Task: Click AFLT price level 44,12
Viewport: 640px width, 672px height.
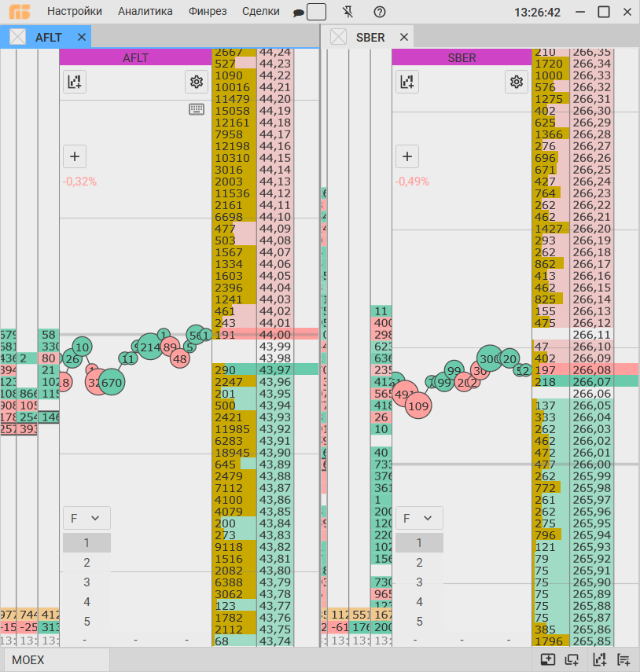Action: click(x=275, y=193)
